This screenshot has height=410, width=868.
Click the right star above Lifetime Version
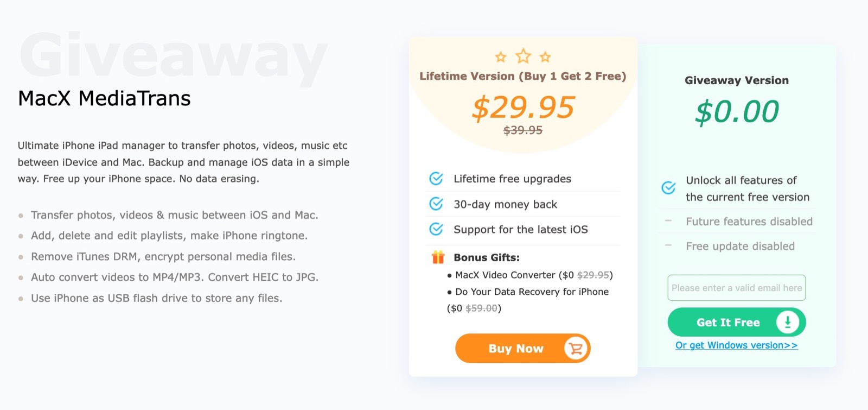(545, 57)
